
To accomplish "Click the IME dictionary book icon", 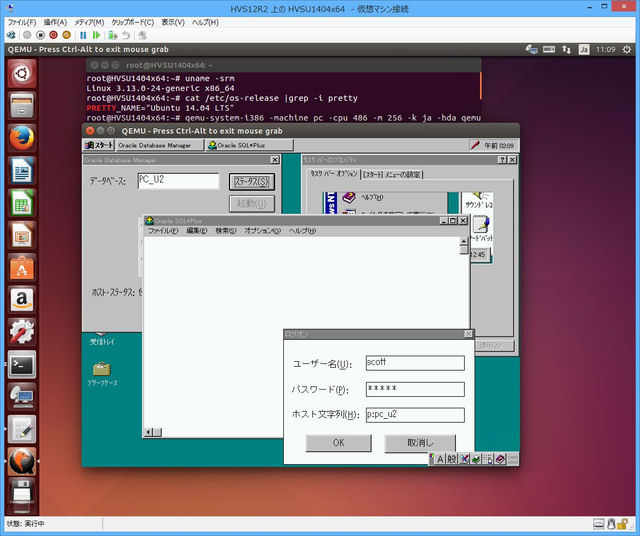I will click(x=500, y=459).
